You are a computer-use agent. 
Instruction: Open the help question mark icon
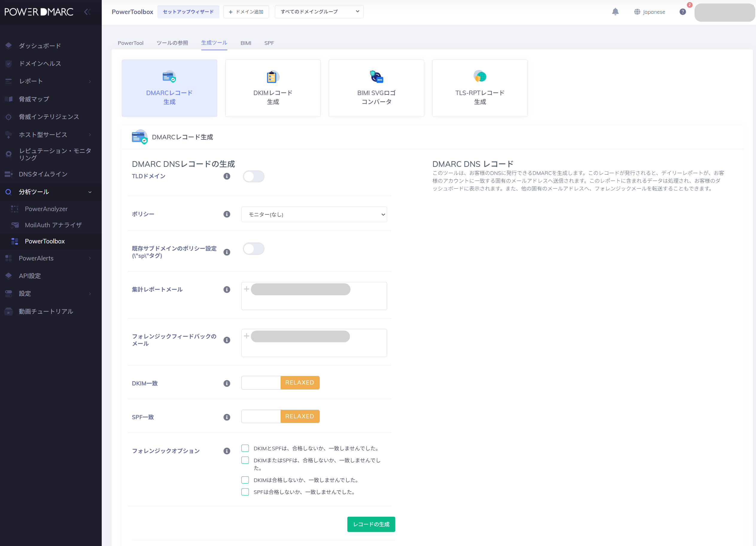point(683,11)
